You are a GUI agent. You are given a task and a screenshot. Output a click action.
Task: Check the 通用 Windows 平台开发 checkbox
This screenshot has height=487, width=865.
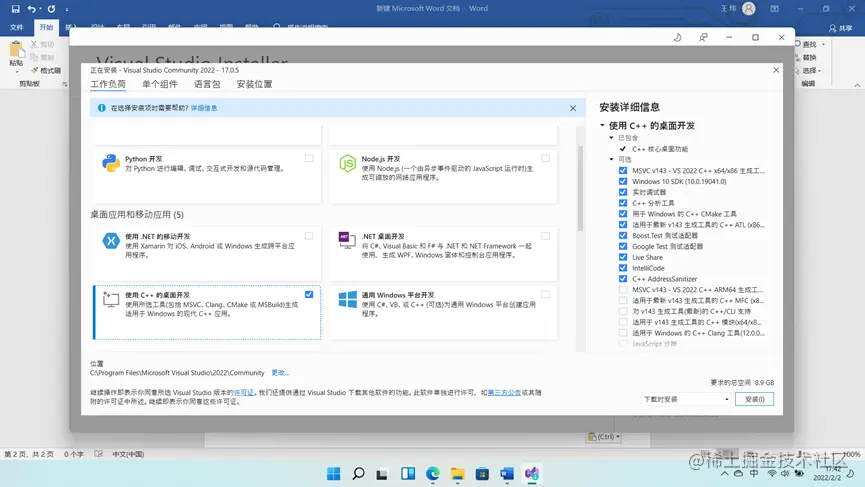[546, 295]
